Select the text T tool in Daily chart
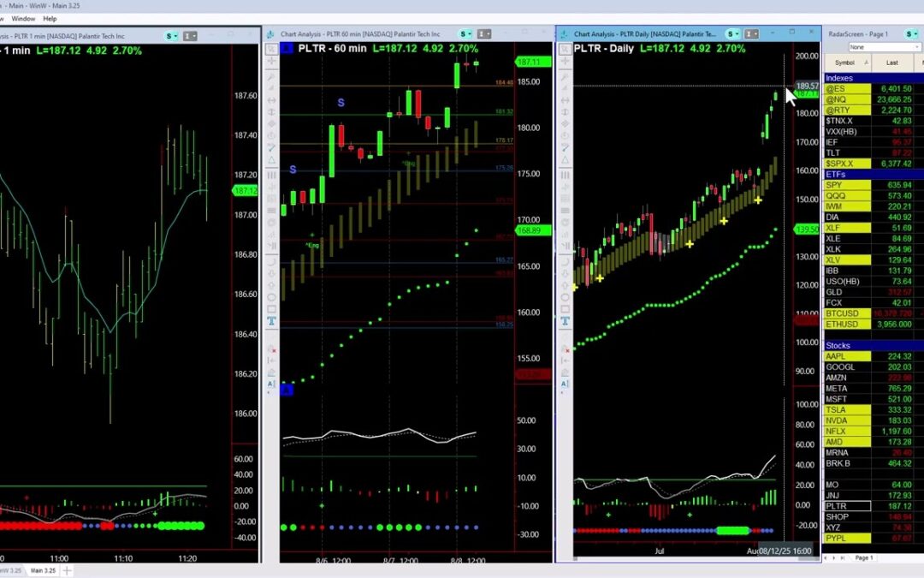The height and width of the screenshot is (578, 924). (x=565, y=321)
